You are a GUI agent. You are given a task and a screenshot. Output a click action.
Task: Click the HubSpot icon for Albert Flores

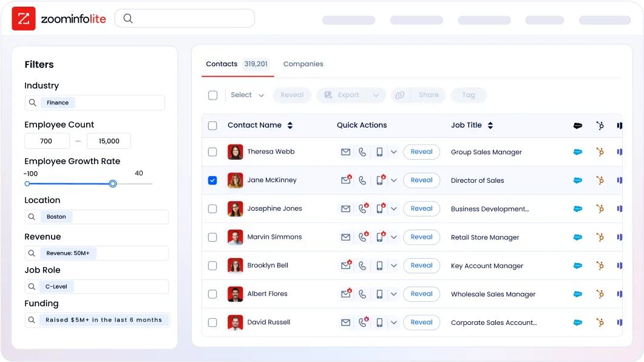[600, 294]
